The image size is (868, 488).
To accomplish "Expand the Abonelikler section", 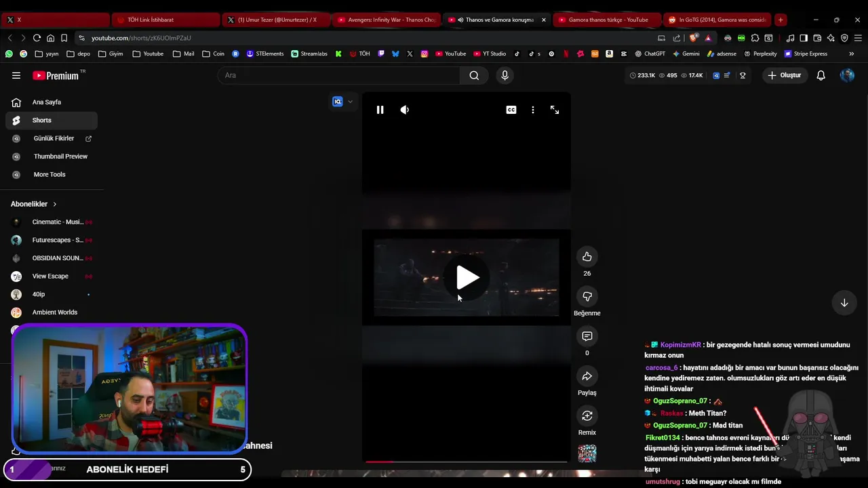I will click(x=34, y=204).
